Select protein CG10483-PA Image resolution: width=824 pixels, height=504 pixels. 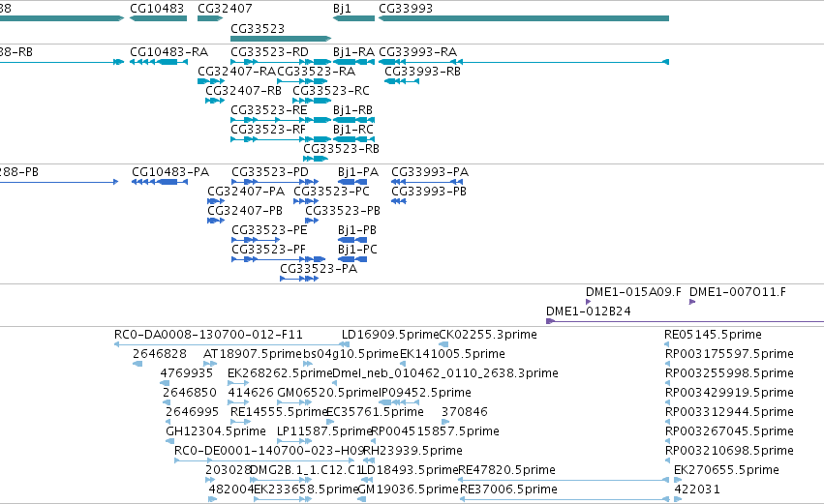tap(160, 182)
